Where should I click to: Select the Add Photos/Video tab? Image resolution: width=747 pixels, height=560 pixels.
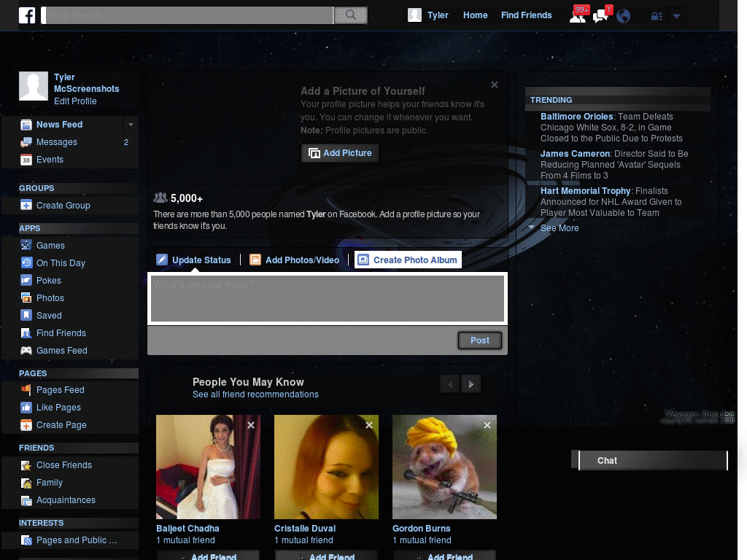[x=295, y=260]
